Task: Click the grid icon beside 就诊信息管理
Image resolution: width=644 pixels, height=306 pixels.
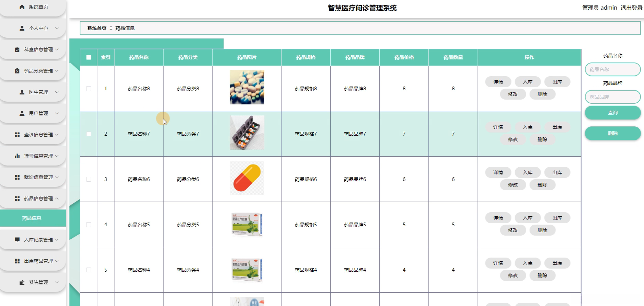Action: tap(17, 177)
